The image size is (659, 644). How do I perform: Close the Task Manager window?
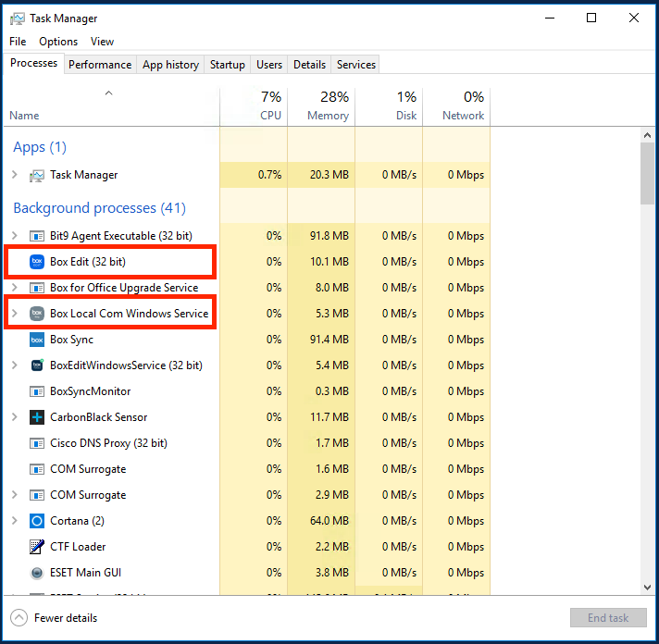click(x=634, y=19)
